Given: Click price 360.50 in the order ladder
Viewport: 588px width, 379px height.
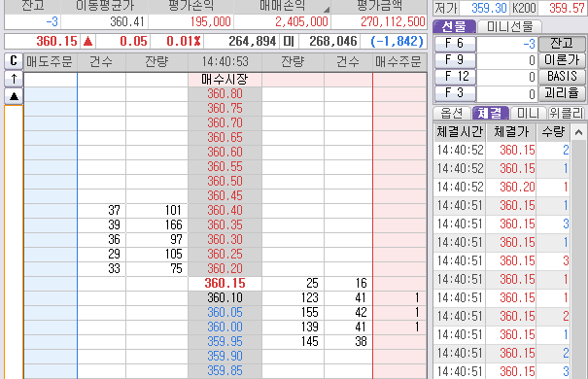Looking at the screenshot, I should (x=225, y=181).
